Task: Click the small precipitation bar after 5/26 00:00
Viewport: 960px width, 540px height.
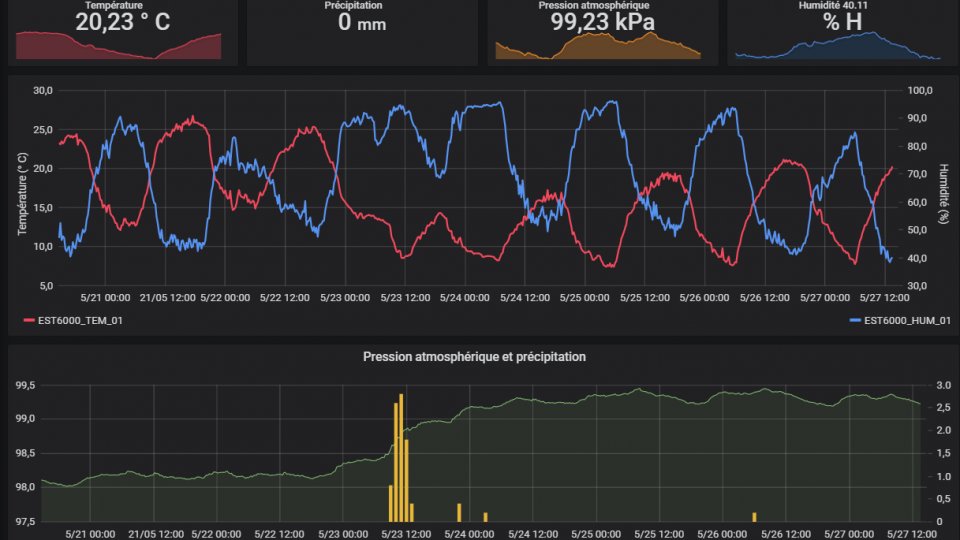Action: 754,517
